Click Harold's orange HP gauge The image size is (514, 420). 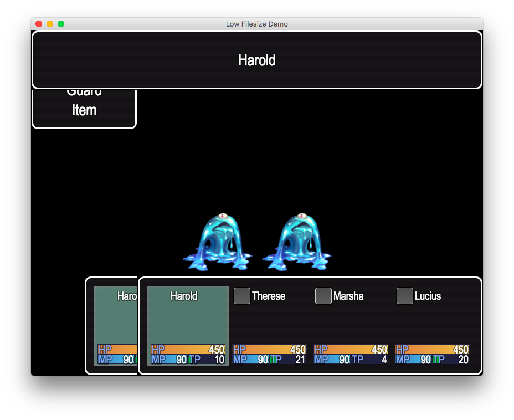pyautogui.click(x=188, y=349)
